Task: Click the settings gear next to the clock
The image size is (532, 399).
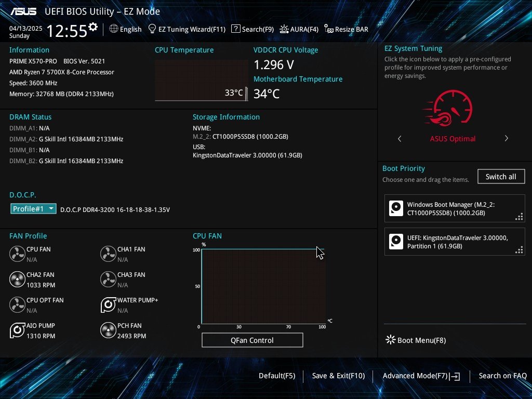Action: [x=92, y=27]
